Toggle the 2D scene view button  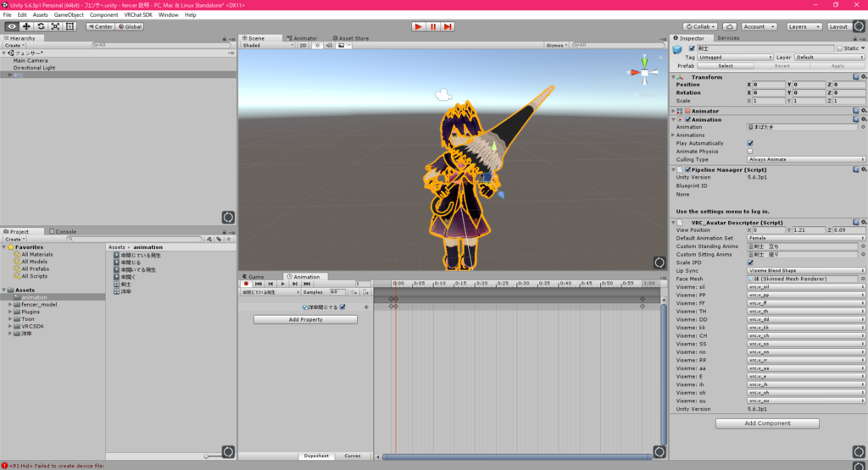[x=303, y=46]
